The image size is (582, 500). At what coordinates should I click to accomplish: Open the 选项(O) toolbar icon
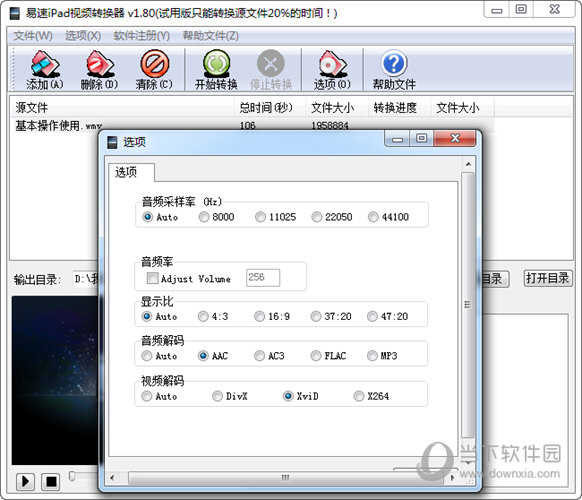tap(332, 71)
